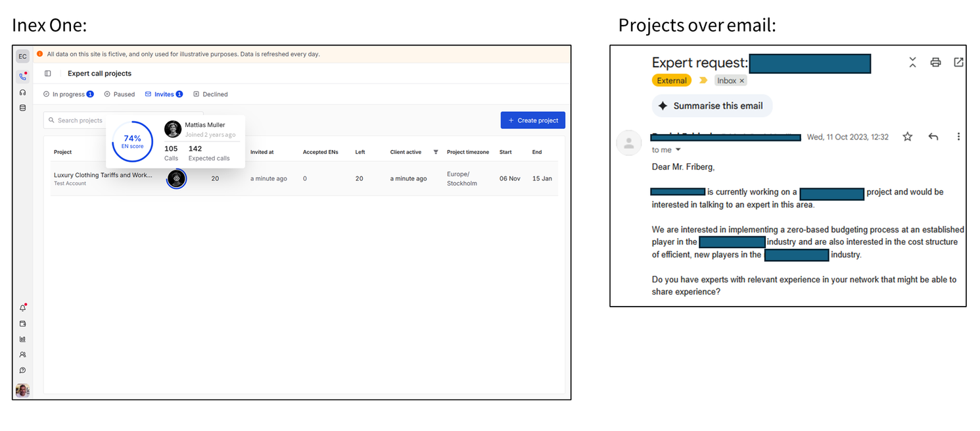Viewport: 980px width, 431px height.
Task: Star the Expert request email
Action: (x=908, y=137)
